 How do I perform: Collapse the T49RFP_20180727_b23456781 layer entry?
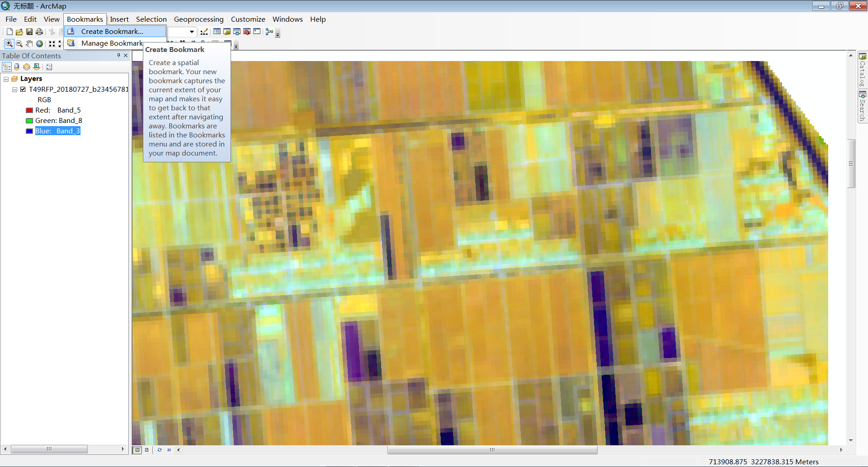(15, 90)
